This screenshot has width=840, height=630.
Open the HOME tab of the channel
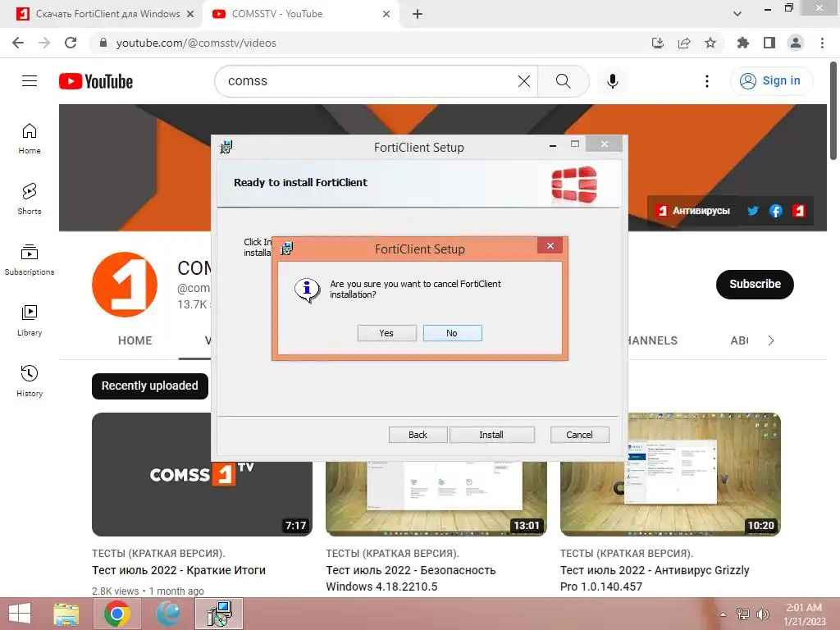click(135, 340)
